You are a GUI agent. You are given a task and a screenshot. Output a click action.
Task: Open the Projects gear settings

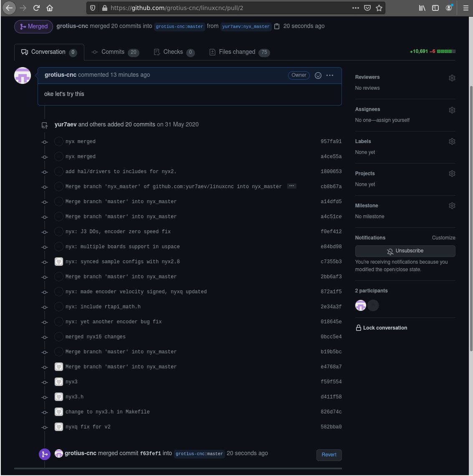coord(452,174)
